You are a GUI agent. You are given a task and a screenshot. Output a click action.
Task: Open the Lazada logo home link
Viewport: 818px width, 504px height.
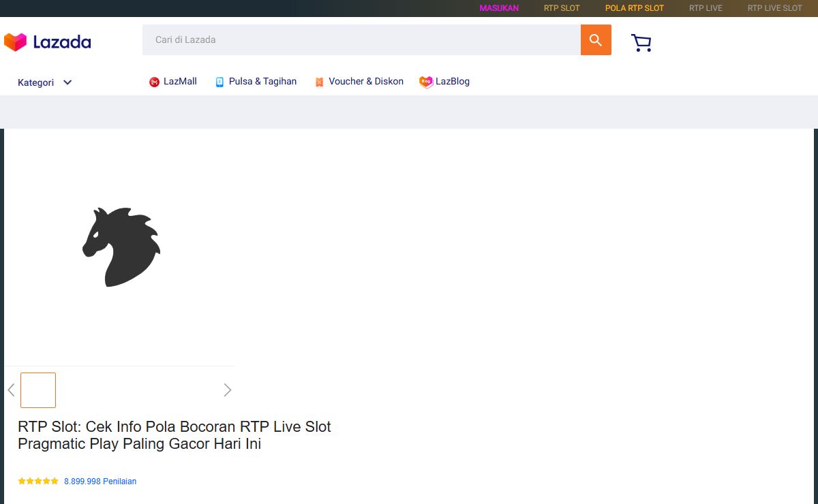click(47, 42)
